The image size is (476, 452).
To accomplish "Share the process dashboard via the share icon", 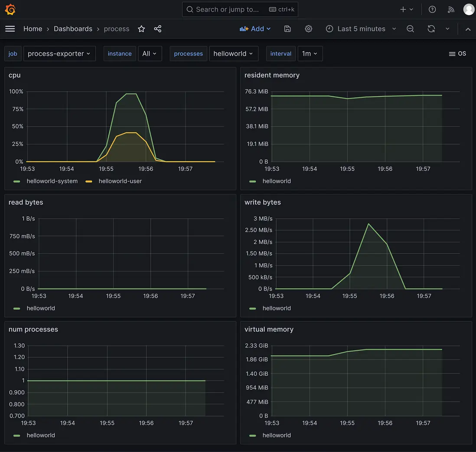I will point(157,29).
